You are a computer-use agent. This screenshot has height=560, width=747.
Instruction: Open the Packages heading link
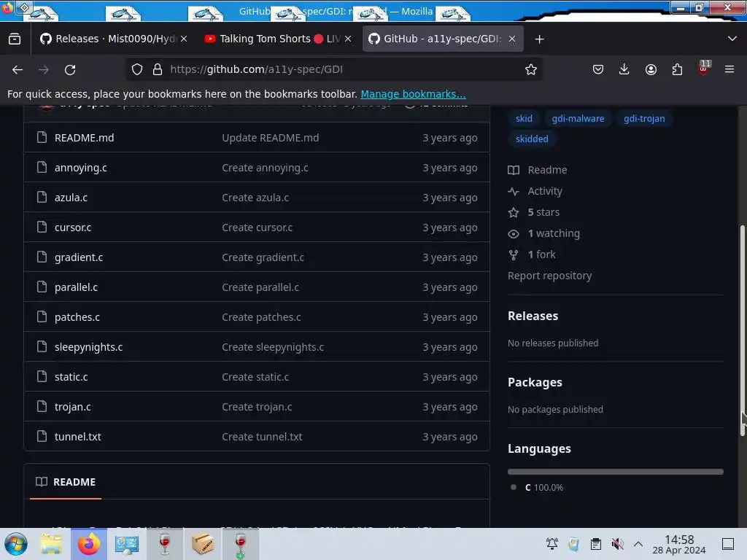pyautogui.click(x=535, y=382)
